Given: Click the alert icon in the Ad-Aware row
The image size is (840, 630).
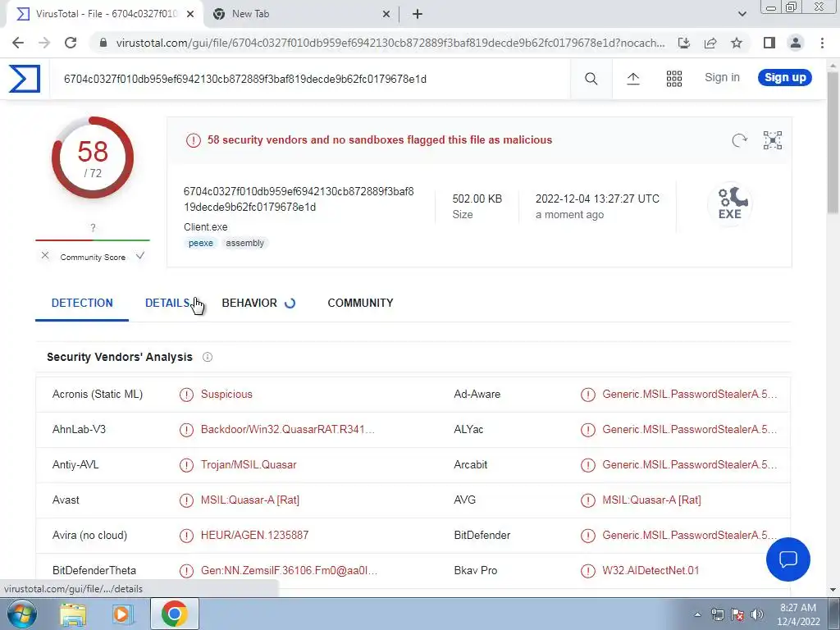Looking at the screenshot, I should point(587,395).
